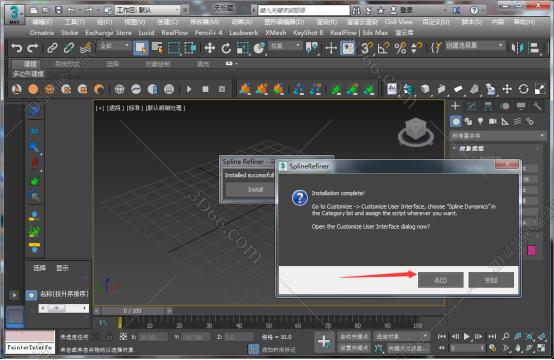Viewport: 554px width, 360px height.
Task: Click the magenta object color swatch
Action: [x=532, y=250]
